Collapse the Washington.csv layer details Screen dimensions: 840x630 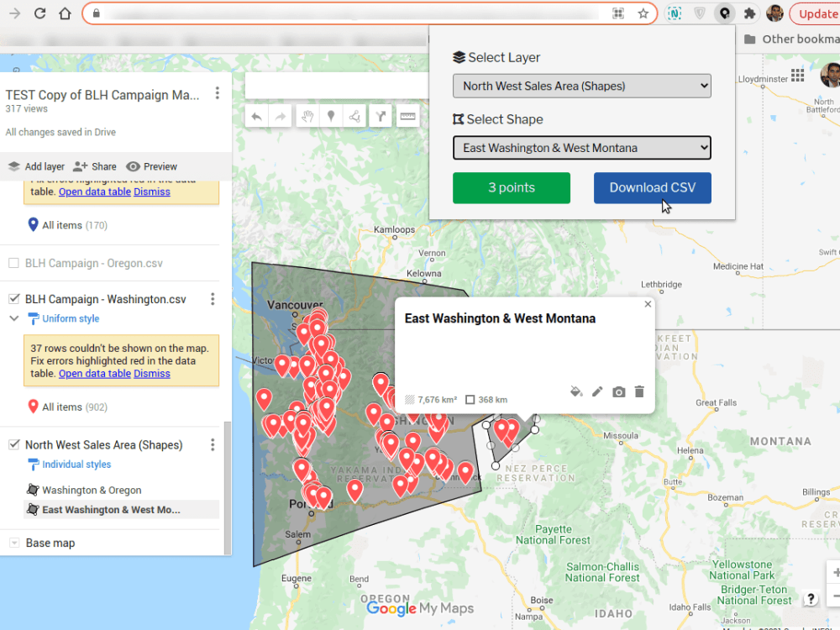14,318
